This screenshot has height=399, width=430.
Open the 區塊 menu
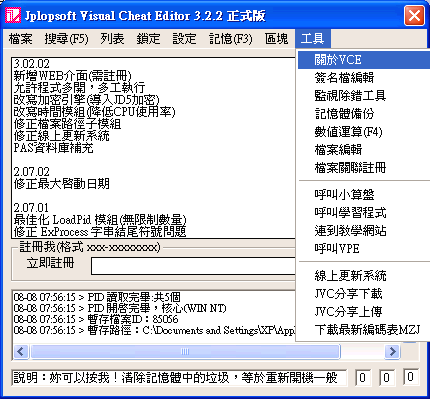pyautogui.click(x=276, y=39)
